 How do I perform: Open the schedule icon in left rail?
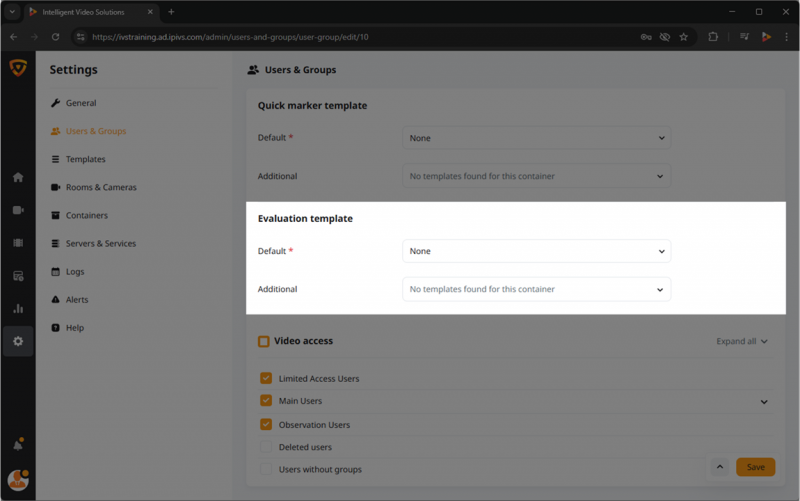pos(18,276)
